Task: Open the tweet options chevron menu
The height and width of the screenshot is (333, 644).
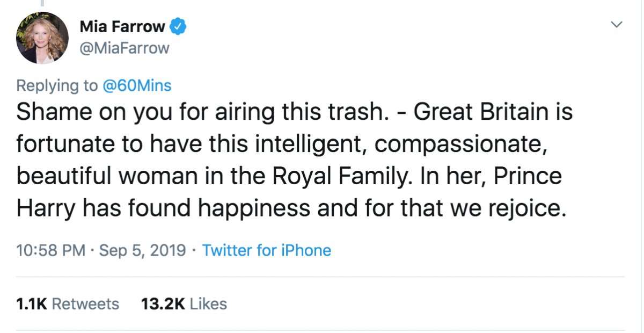Action: point(617,25)
